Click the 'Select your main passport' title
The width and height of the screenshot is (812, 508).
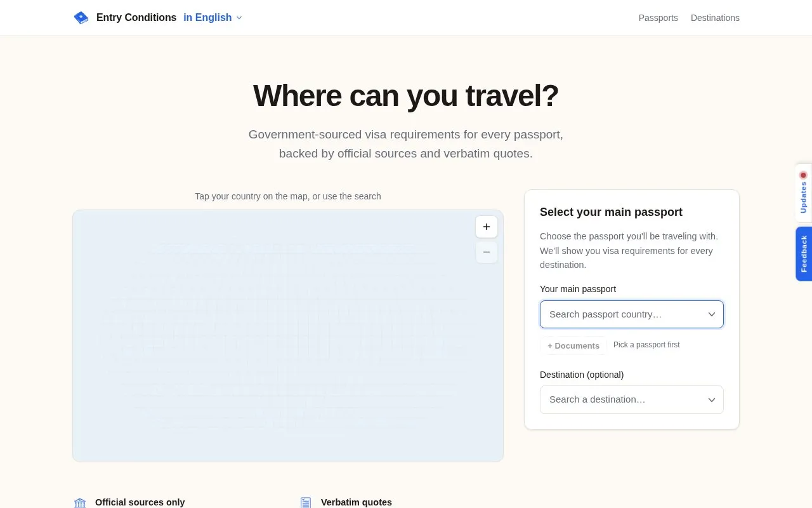pos(611,212)
